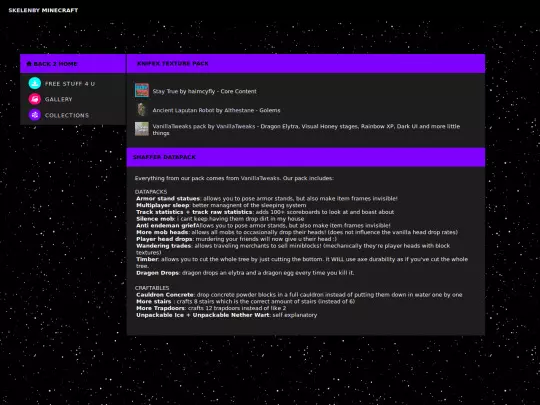Viewport: 540px width, 405px height.
Task: Select the 'More Trapdoors' entry
Action: (x=211, y=308)
